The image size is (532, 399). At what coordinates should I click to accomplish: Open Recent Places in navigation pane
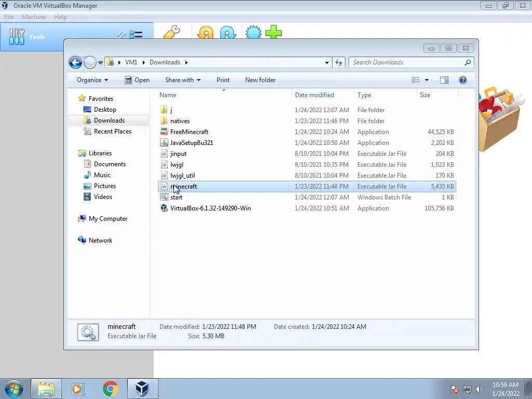112,131
